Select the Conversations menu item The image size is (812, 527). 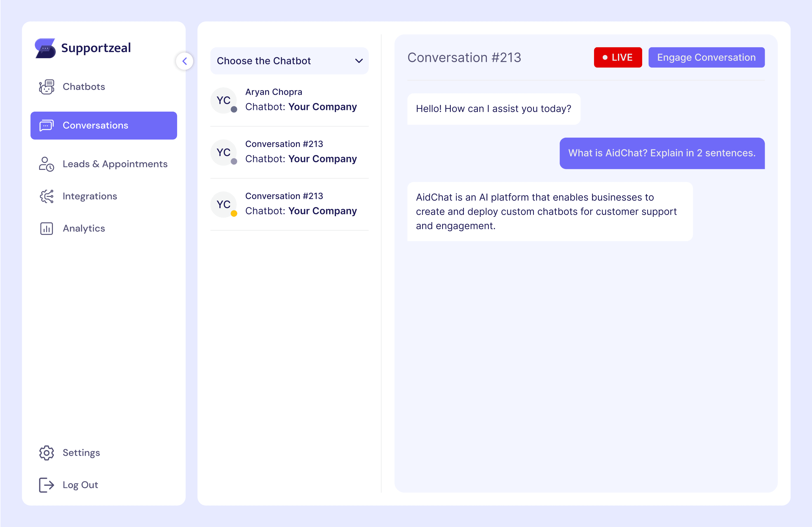click(104, 125)
